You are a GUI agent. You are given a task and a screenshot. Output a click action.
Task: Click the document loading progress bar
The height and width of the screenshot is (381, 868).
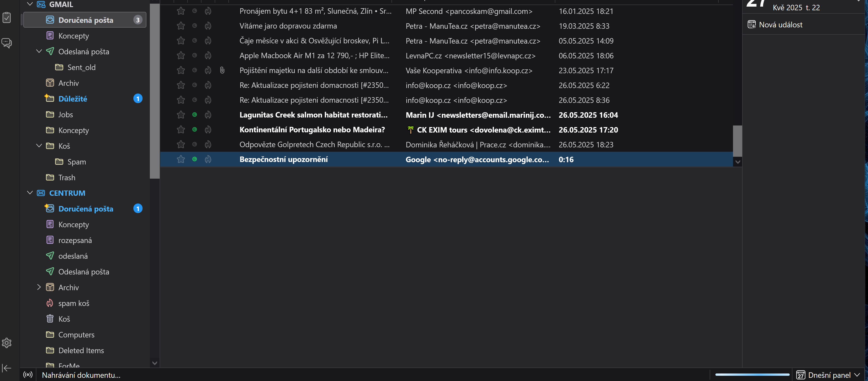click(752, 374)
